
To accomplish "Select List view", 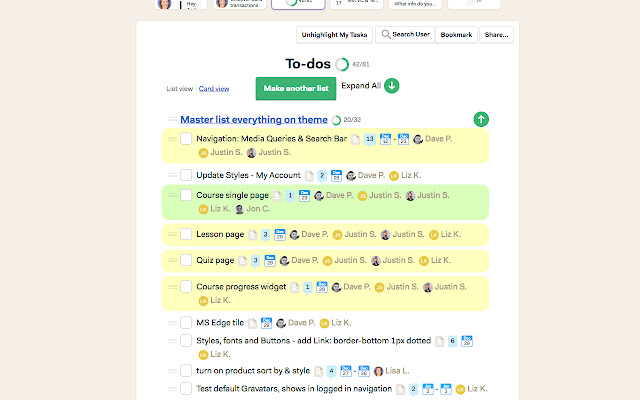I will click(180, 89).
